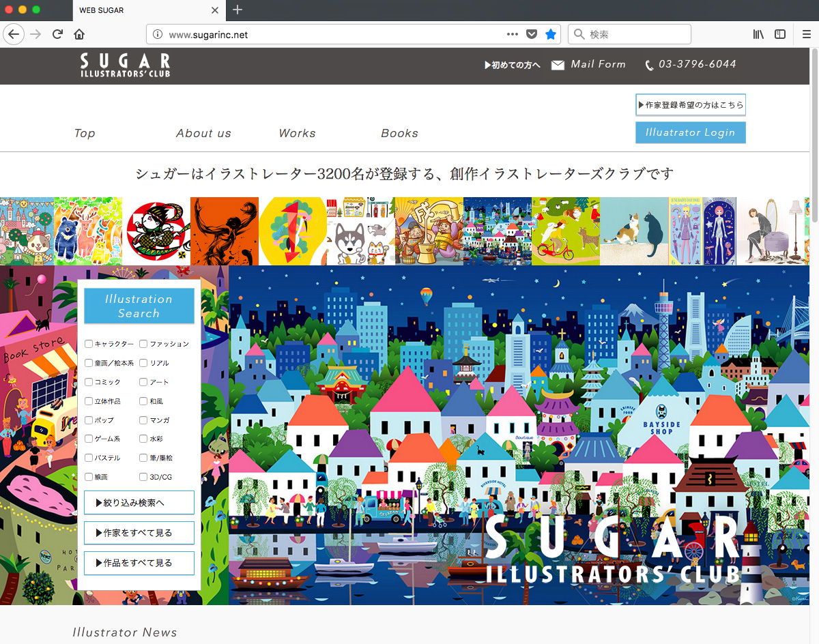
Task: Open the Firefox hamburger menu
Action: [806, 34]
